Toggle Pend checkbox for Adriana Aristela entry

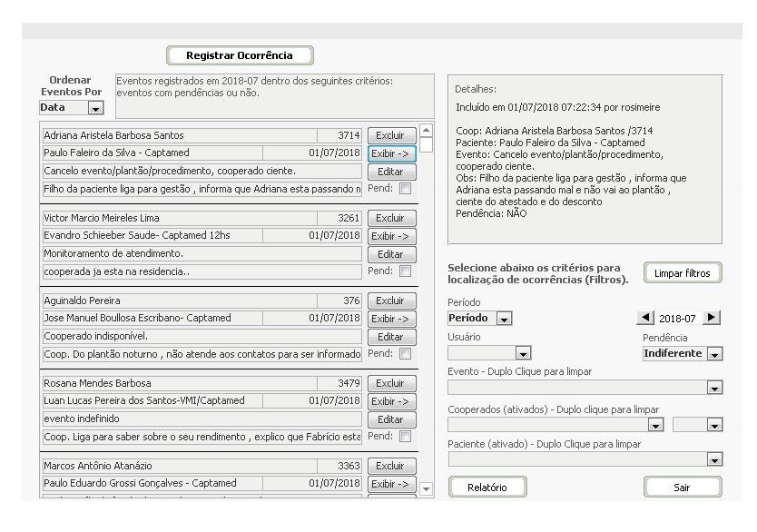(x=406, y=189)
